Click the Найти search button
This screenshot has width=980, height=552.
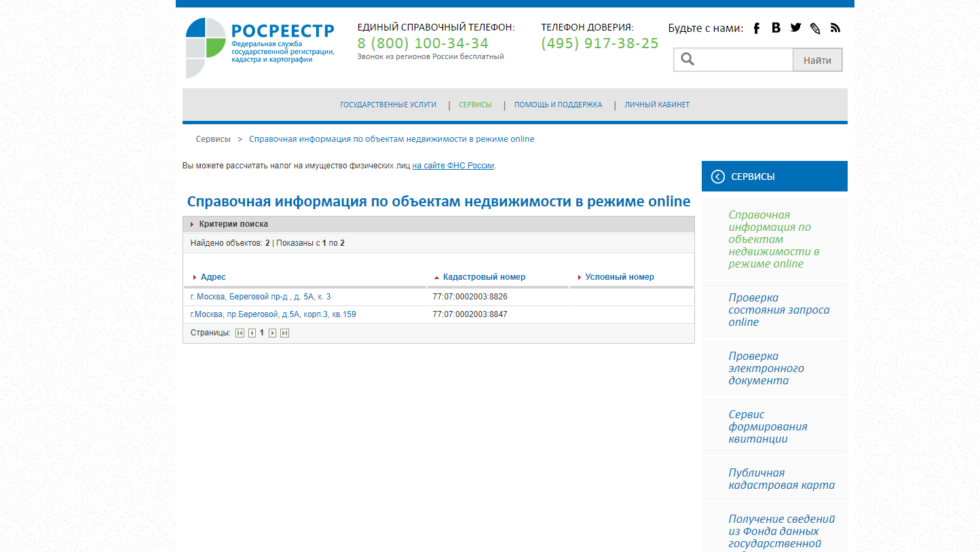click(x=817, y=60)
